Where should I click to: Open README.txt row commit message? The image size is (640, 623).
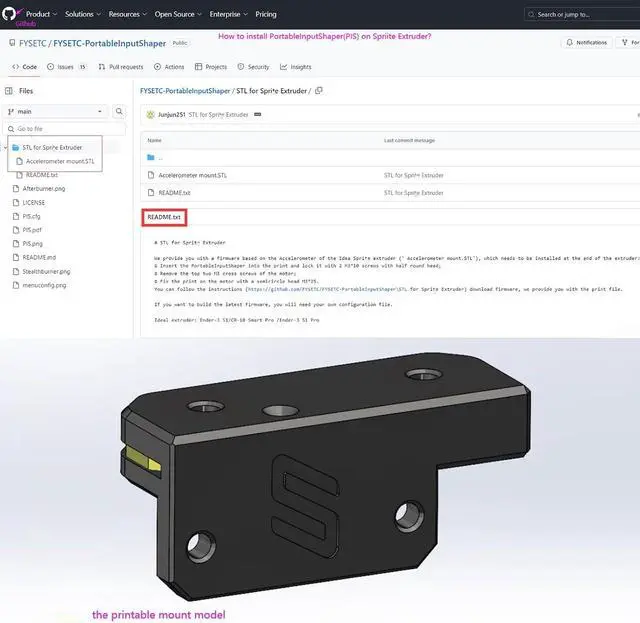coord(413,193)
